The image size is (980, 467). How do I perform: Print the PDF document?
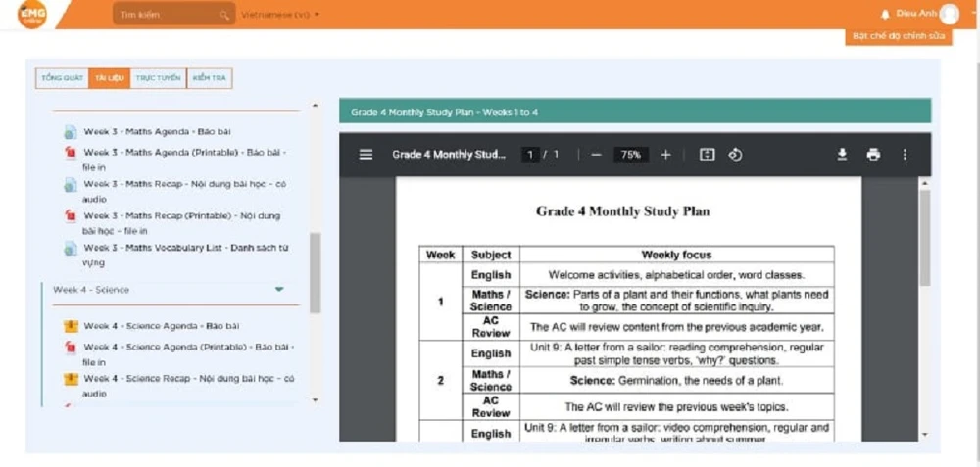tap(873, 155)
